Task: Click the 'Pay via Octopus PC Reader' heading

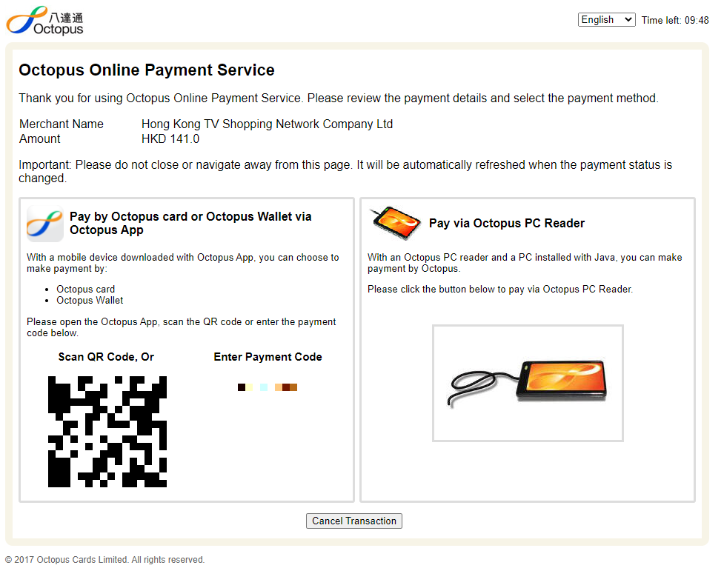Action: pos(506,223)
